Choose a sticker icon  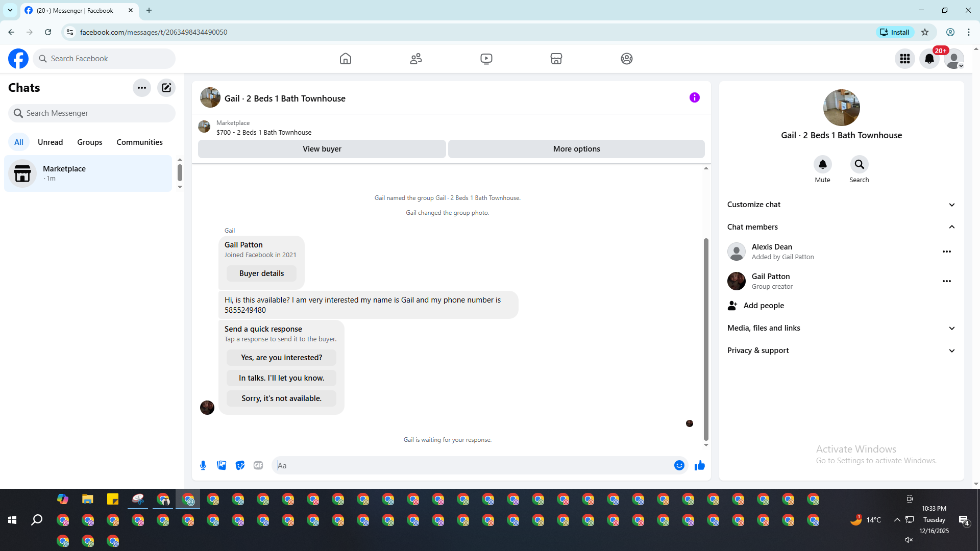click(x=240, y=465)
